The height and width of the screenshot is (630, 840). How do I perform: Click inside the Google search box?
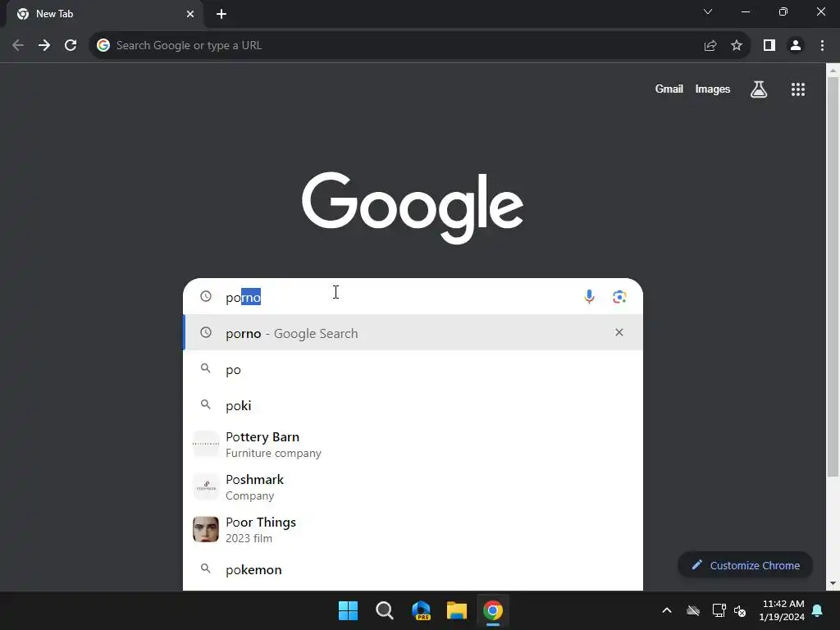[413, 297]
